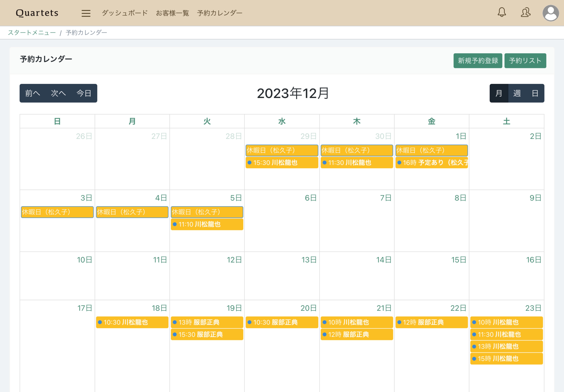Go to next month with 次へ

pyautogui.click(x=58, y=93)
